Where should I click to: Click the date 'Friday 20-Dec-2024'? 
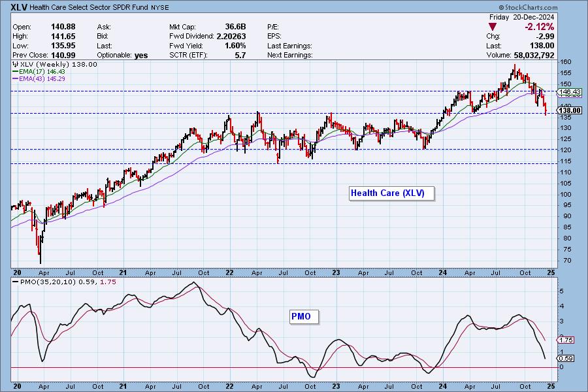click(x=521, y=17)
